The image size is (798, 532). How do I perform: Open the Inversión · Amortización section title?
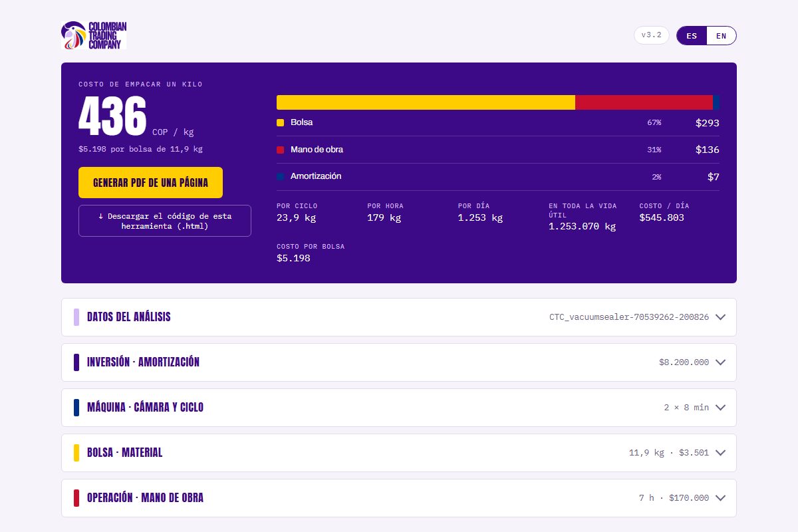tap(143, 362)
